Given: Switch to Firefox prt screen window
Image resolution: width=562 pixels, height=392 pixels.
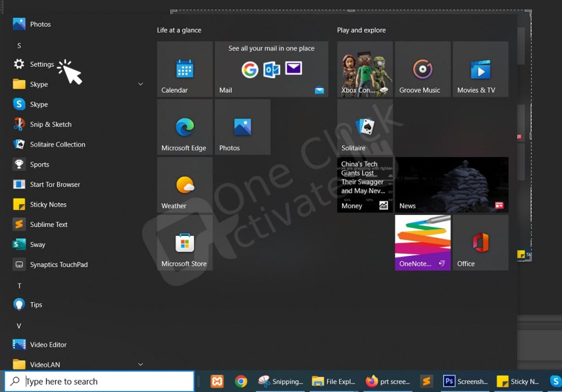Looking at the screenshot, I should point(388,381).
